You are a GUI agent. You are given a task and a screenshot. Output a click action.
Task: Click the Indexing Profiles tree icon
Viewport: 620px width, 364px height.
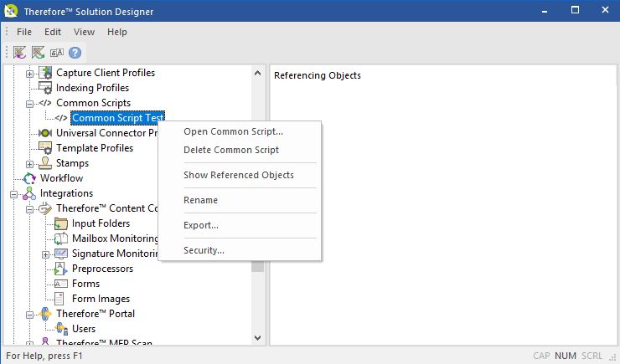point(45,88)
